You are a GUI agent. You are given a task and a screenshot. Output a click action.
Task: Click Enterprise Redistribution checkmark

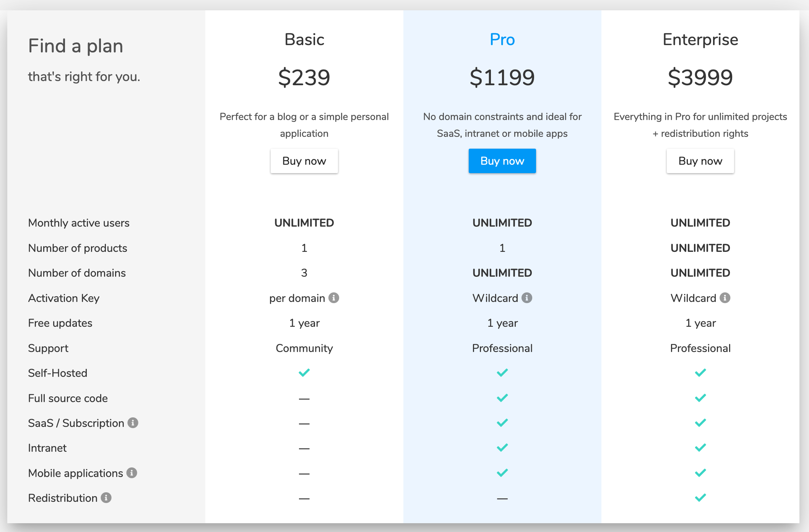click(x=700, y=498)
